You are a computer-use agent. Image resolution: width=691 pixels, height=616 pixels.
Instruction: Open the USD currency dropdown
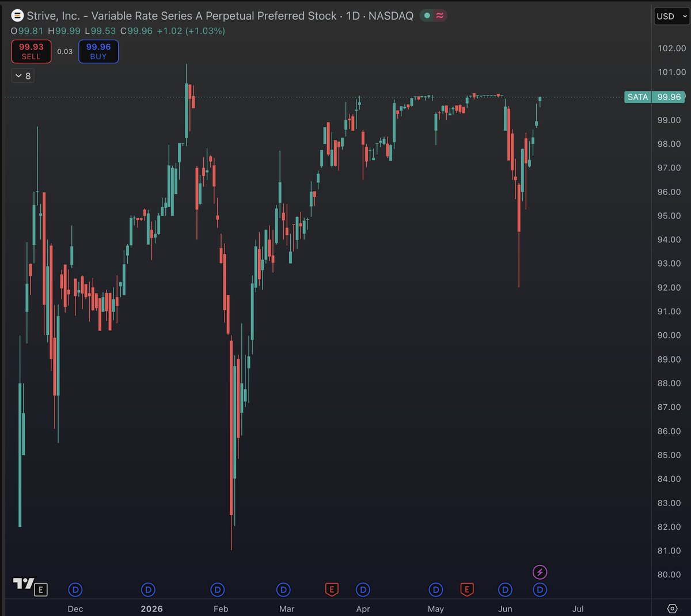(x=671, y=16)
